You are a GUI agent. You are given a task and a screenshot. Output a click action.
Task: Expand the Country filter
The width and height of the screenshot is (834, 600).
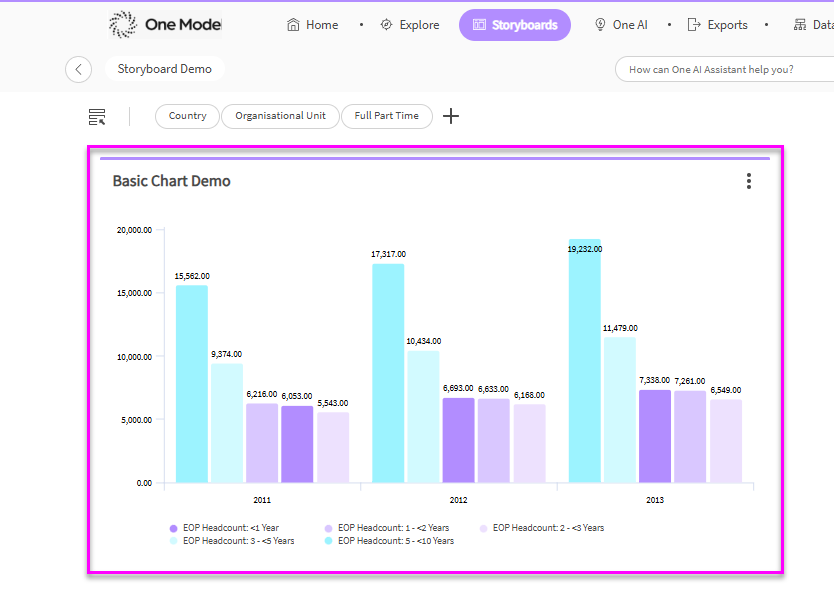[187, 116]
